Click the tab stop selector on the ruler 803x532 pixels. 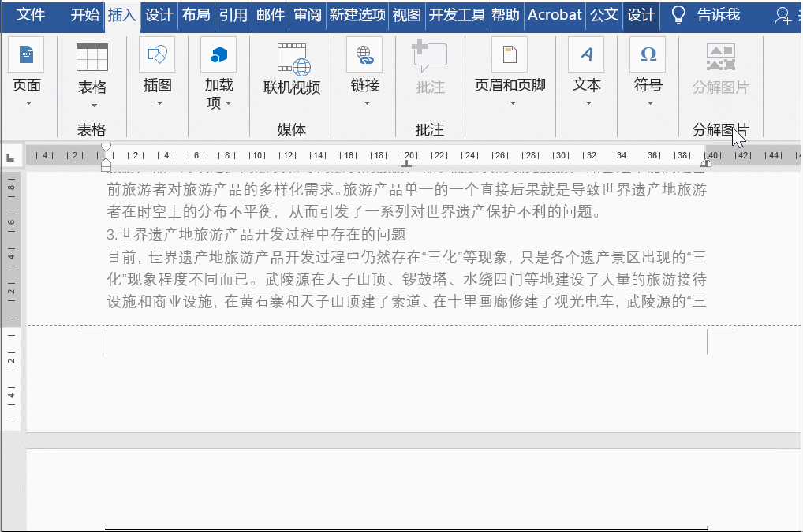point(10,155)
